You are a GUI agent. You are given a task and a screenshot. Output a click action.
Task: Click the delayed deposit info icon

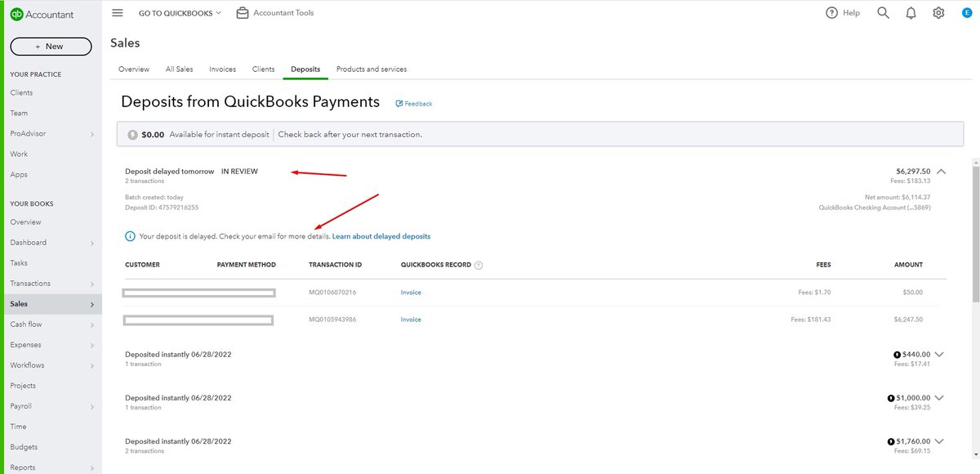(130, 236)
